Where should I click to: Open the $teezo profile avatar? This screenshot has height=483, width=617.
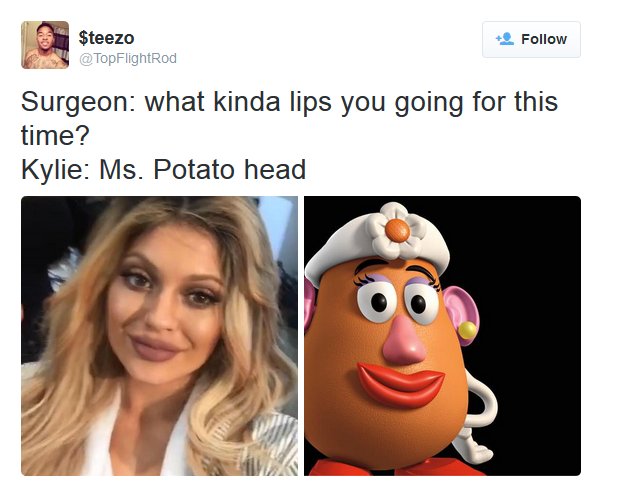[x=45, y=45]
